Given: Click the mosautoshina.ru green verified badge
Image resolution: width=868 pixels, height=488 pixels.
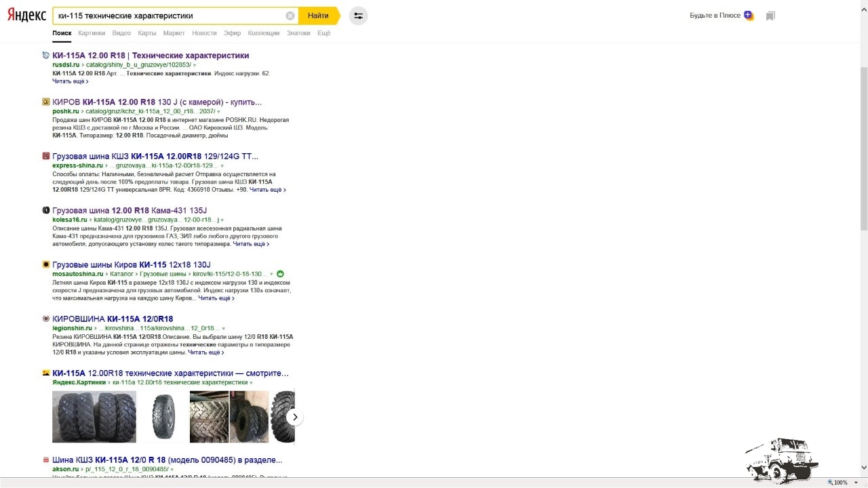Looking at the screenshot, I should coord(280,274).
